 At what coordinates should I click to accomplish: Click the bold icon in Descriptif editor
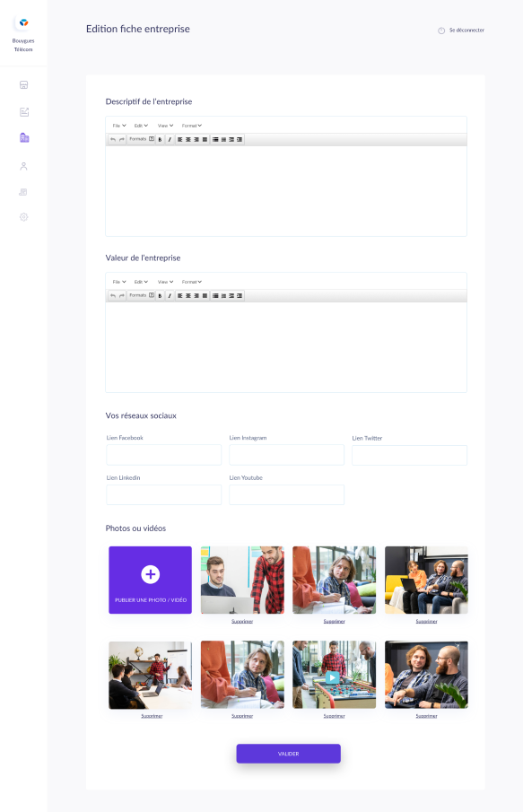tap(160, 139)
